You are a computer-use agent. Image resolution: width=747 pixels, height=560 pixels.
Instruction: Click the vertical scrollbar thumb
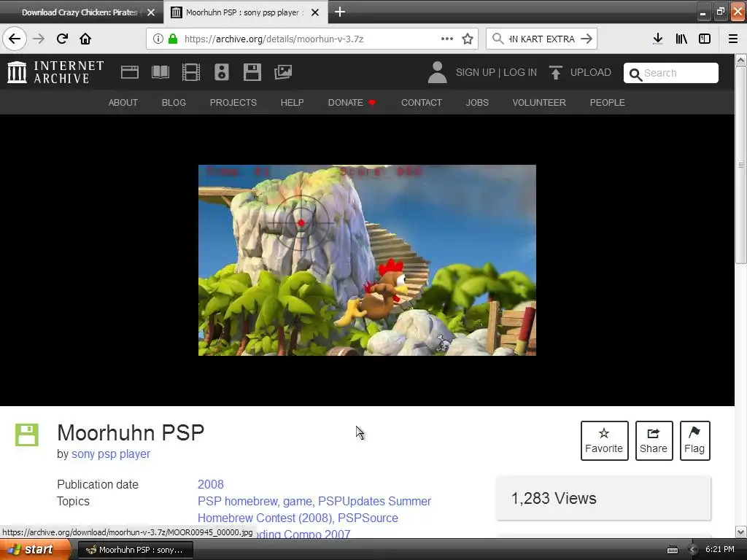[x=741, y=165]
